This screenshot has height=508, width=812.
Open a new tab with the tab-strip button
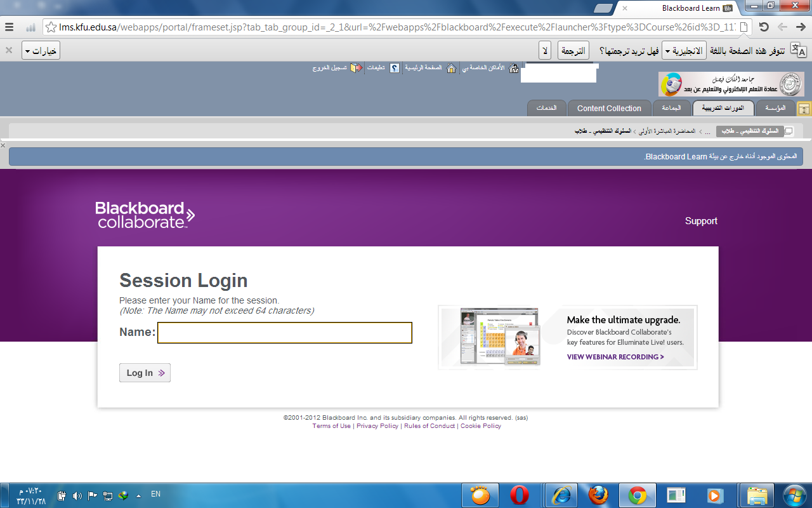point(604,8)
